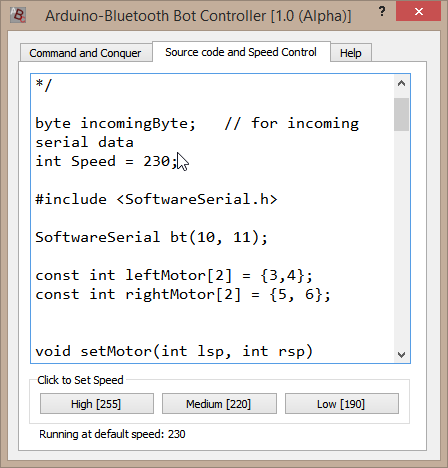This screenshot has height=468, width=448.
Task: Click the scrollbar down arrow
Action: coord(401,354)
